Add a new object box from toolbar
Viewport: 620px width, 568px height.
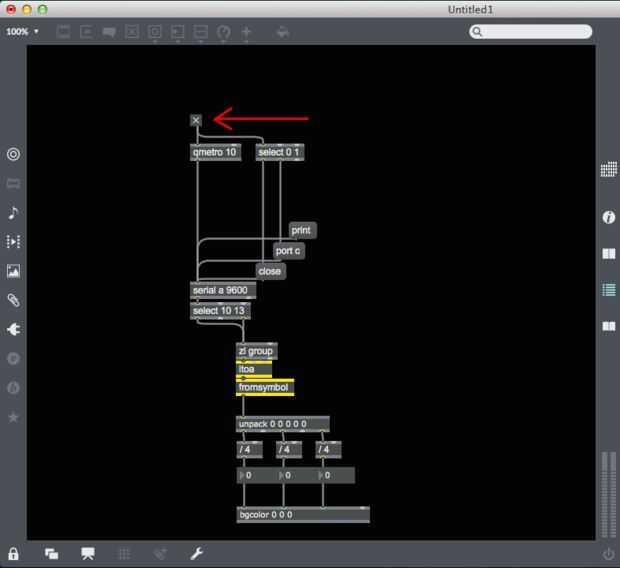pyautogui.click(x=63, y=32)
